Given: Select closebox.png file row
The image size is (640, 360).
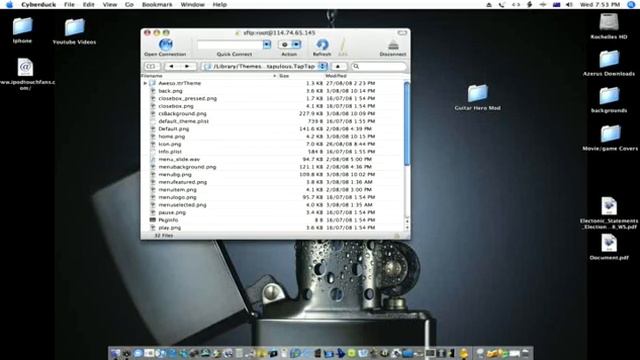Looking at the screenshot, I should click(272, 106).
